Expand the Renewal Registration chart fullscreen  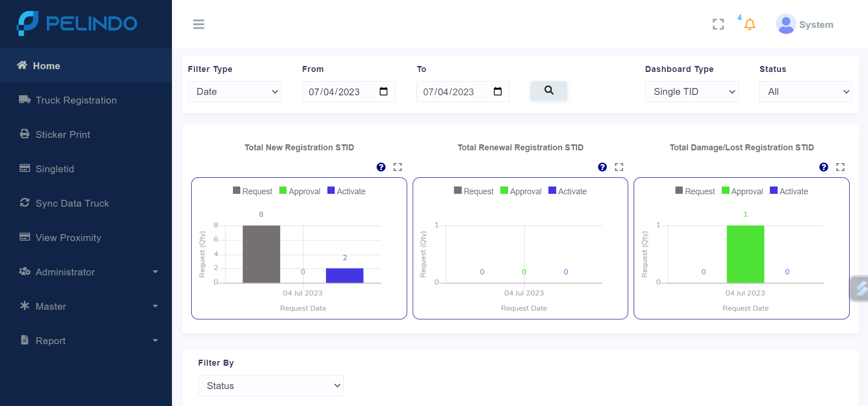pyautogui.click(x=619, y=167)
